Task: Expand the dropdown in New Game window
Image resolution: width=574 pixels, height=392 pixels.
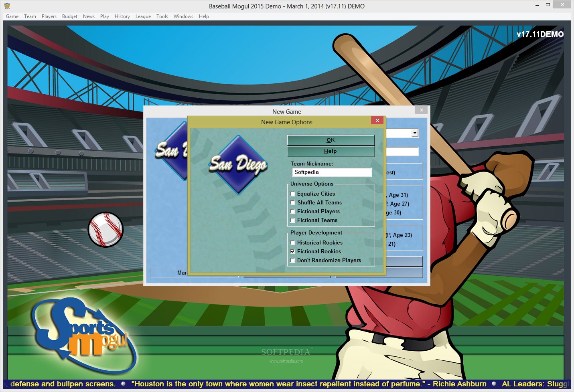Action: 415,133
